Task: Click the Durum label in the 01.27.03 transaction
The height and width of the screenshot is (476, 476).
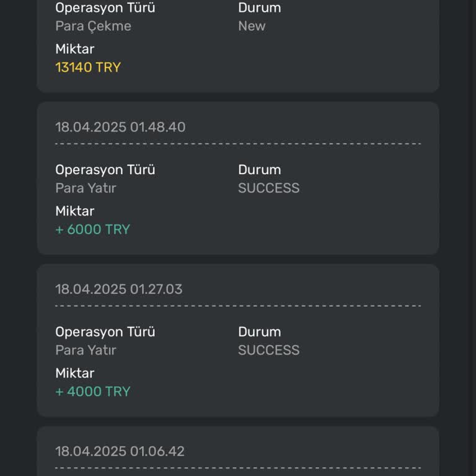Action: (x=259, y=332)
